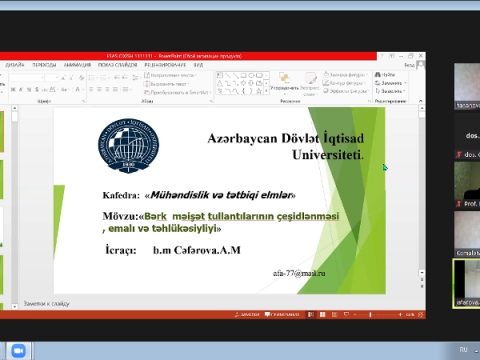Switch to Slide Sorter view

click(323, 314)
